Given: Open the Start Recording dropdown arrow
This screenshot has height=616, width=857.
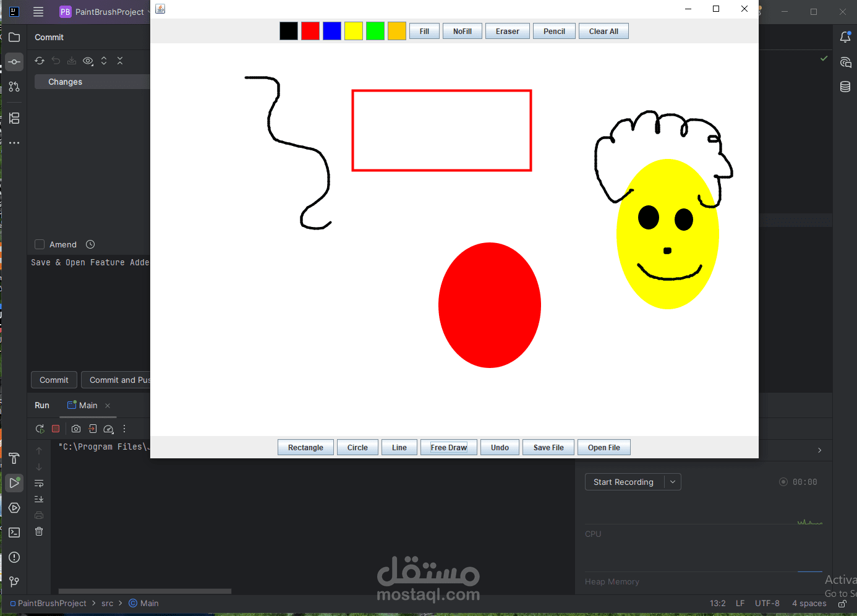Looking at the screenshot, I should tap(673, 482).
